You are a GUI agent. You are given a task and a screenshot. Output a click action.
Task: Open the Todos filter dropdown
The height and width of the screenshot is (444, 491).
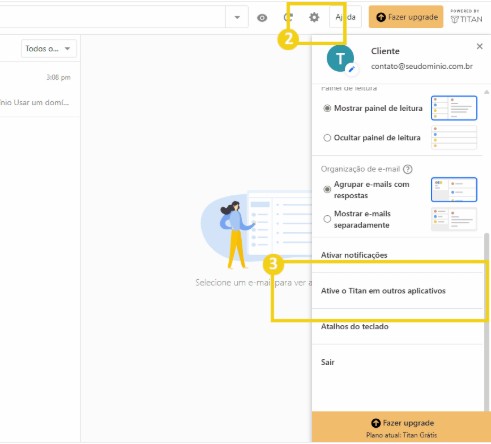pyautogui.click(x=49, y=49)
